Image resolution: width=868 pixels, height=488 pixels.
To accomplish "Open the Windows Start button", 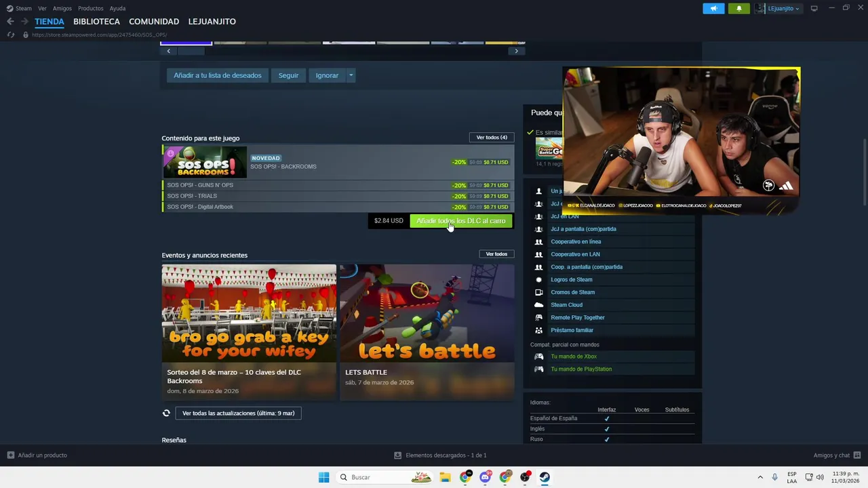I will tap(324, 477).
